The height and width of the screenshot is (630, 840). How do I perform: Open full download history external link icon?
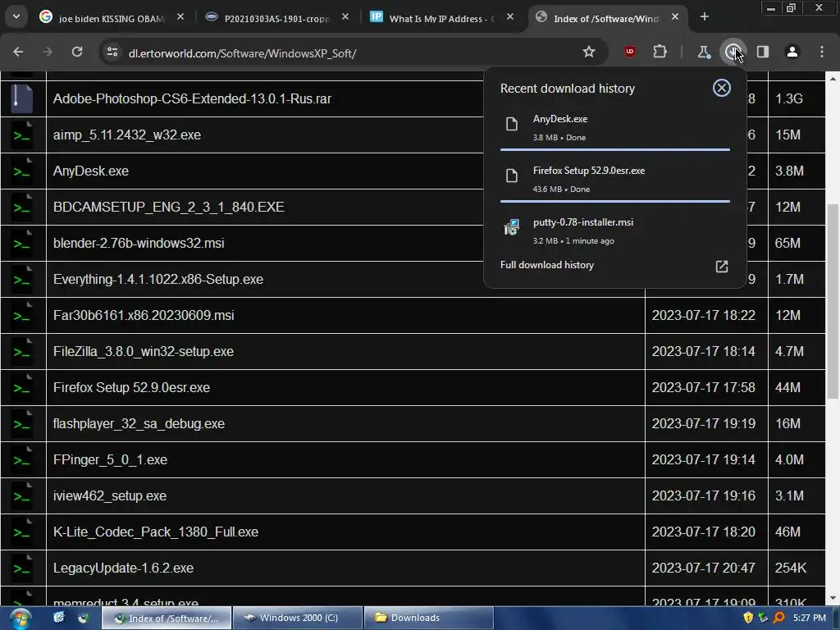coord(722,267)
